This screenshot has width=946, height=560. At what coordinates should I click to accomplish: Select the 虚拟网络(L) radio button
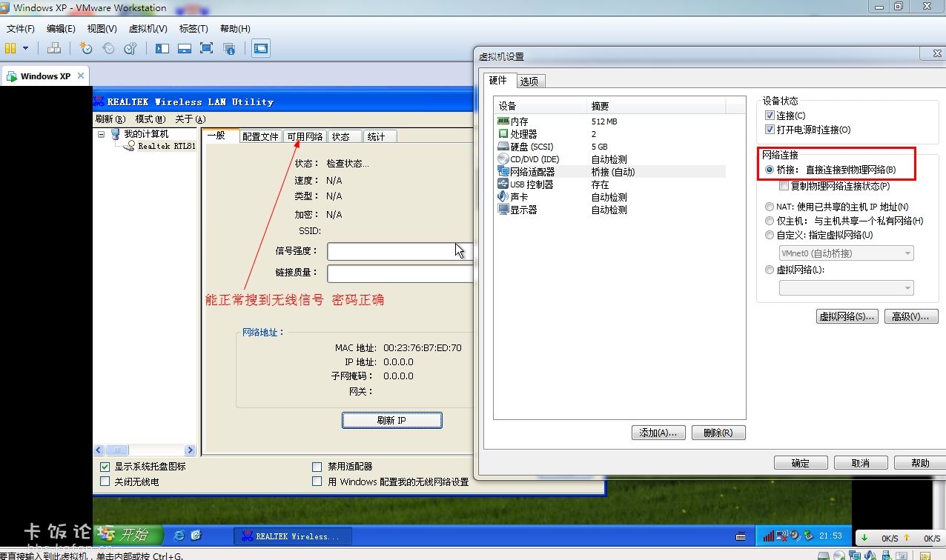point(769,270)
